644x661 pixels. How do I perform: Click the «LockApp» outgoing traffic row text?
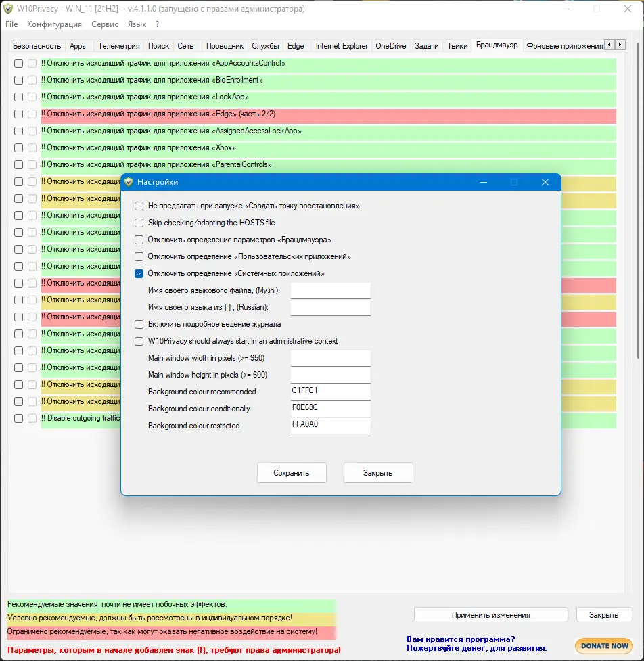tap(145, 97)
